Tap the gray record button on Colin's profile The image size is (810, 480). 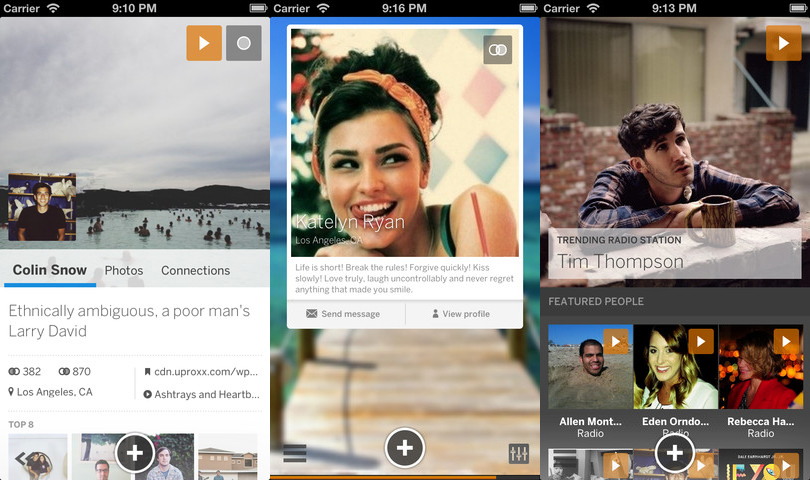(x=243, y=43)
